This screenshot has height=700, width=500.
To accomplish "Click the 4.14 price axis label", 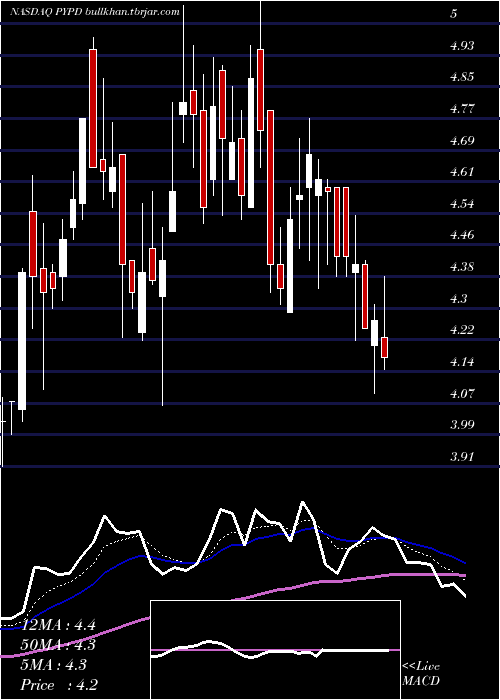I will point(462,362).
